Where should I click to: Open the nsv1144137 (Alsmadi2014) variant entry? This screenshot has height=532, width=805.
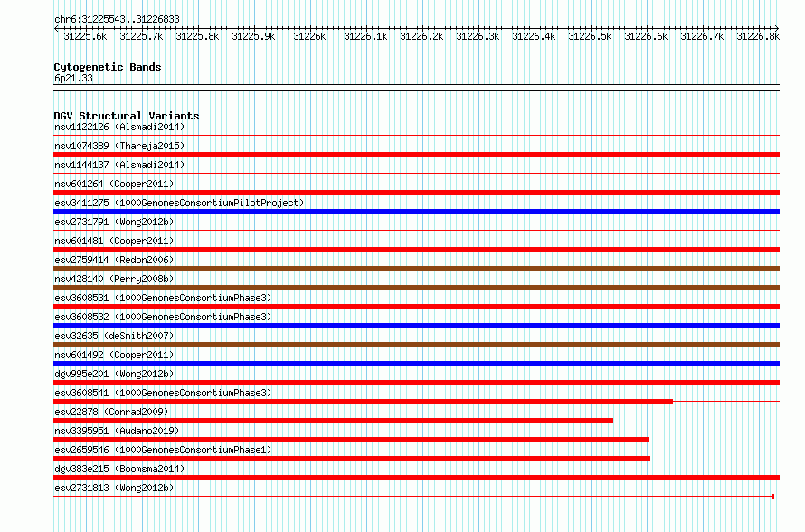pyautogui.click(x=119, y=165)
